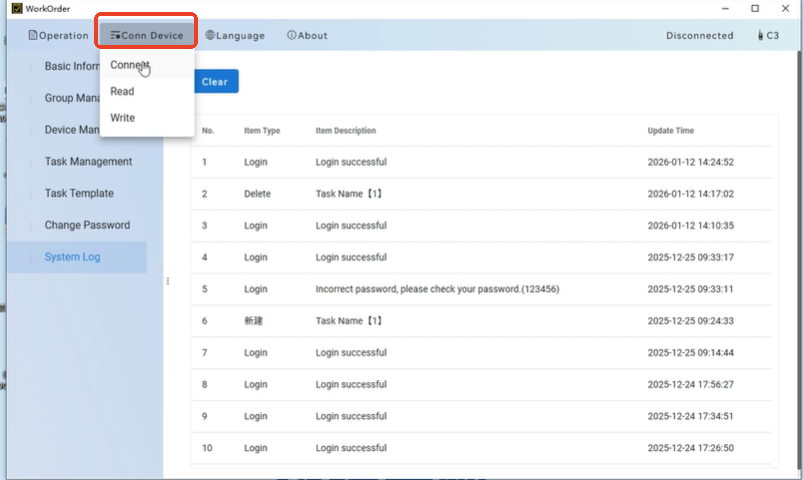Click the Disconnected status label

(x=699, y=36)
